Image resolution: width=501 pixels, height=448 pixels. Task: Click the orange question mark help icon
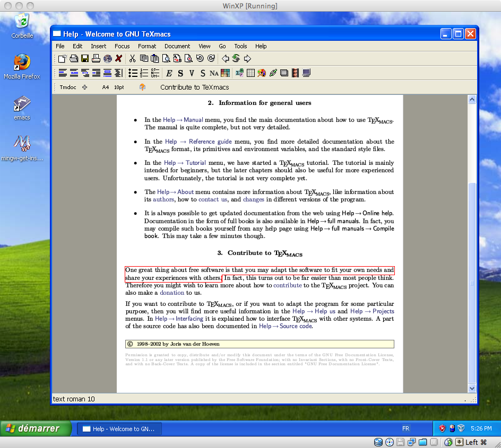(143, 87)
